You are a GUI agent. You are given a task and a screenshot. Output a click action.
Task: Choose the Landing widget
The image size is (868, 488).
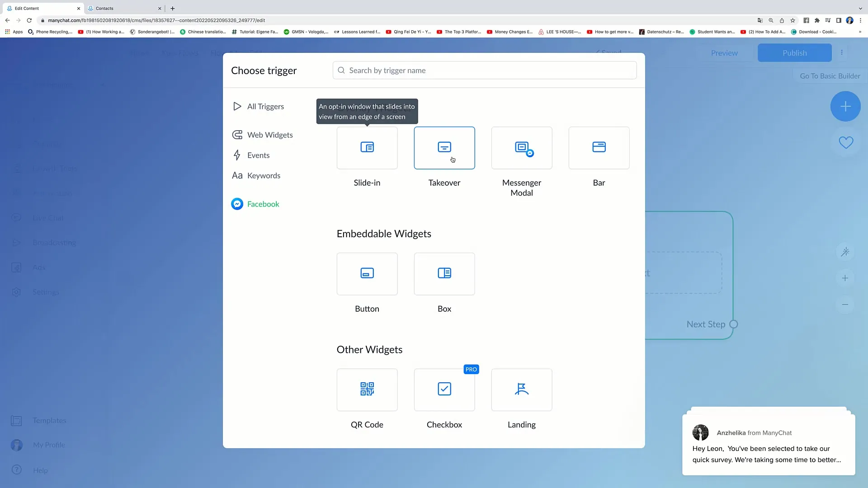pos(522,390)
